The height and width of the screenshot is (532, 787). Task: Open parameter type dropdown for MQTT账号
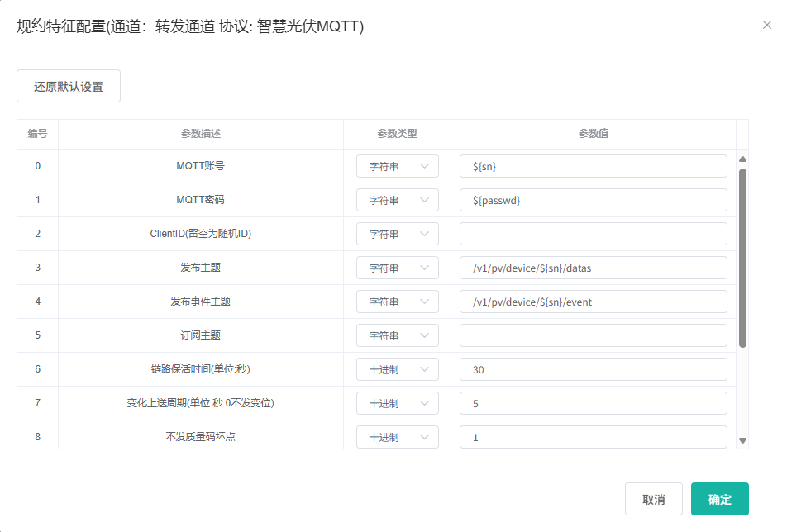pos(397,166)
